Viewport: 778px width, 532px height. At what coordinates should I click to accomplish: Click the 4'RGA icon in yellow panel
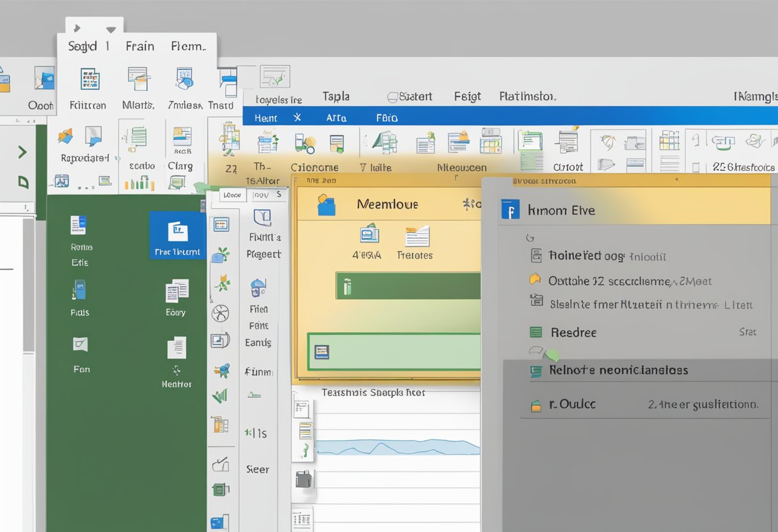(x=369, y=235)
